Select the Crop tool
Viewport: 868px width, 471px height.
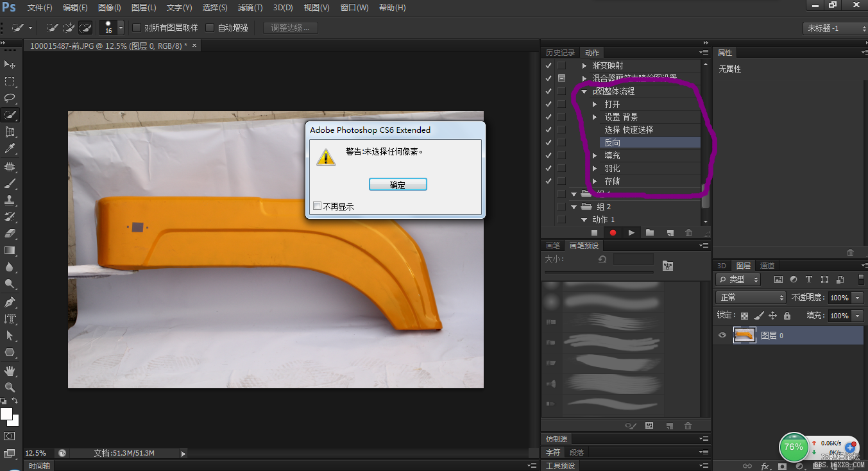point(10,132)
